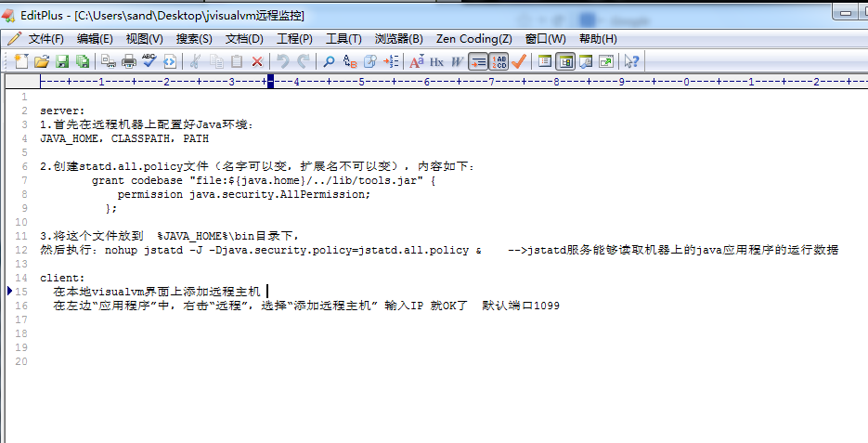The width and height of the screenshot is (868, 443).
Task: Toggle the directory window panel
Action: [x=565, y=61]
